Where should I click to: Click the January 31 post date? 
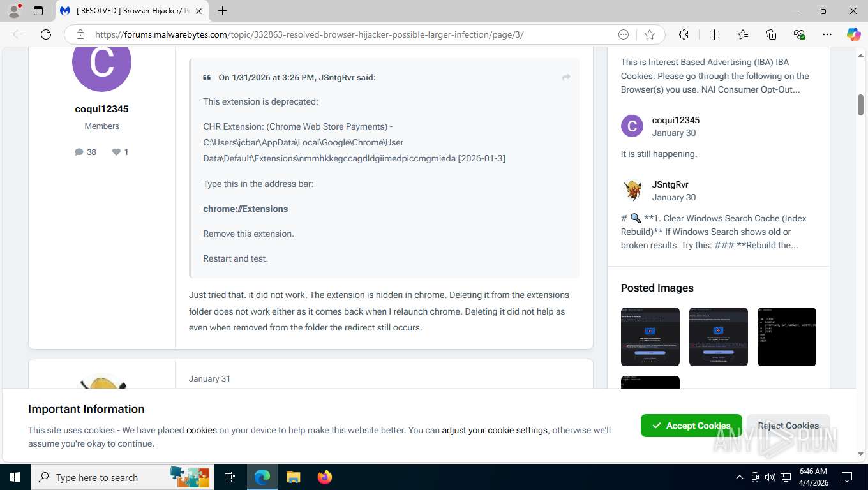coord(209,378)
